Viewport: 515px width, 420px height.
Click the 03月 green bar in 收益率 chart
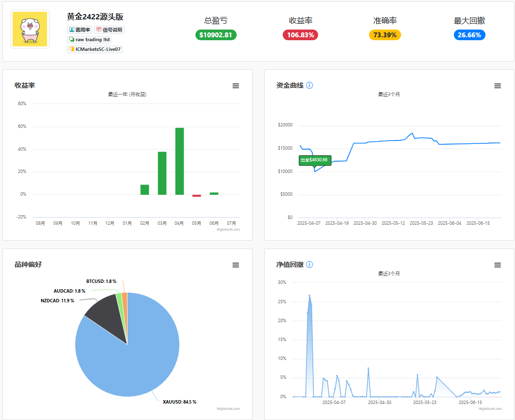click(162, 173)
